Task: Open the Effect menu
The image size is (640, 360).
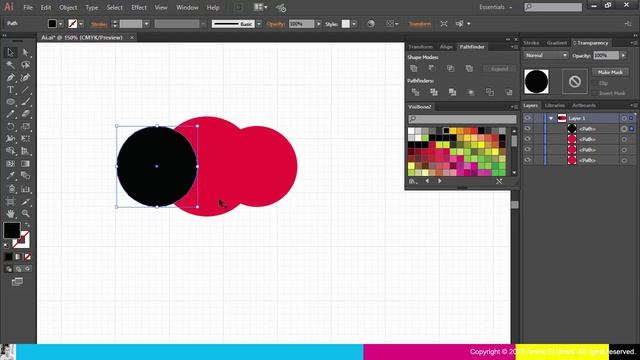Action: pyautogui.click(x=139, y=7)
